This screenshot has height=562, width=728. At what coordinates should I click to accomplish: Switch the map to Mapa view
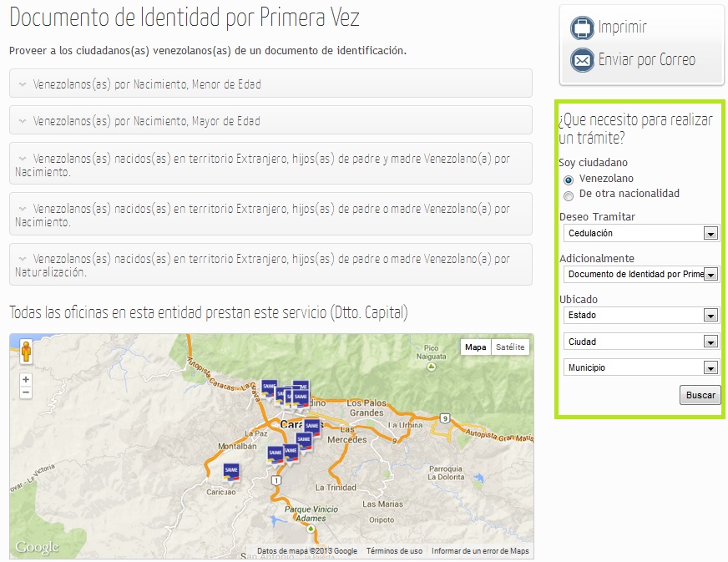(x=475, y=347)
